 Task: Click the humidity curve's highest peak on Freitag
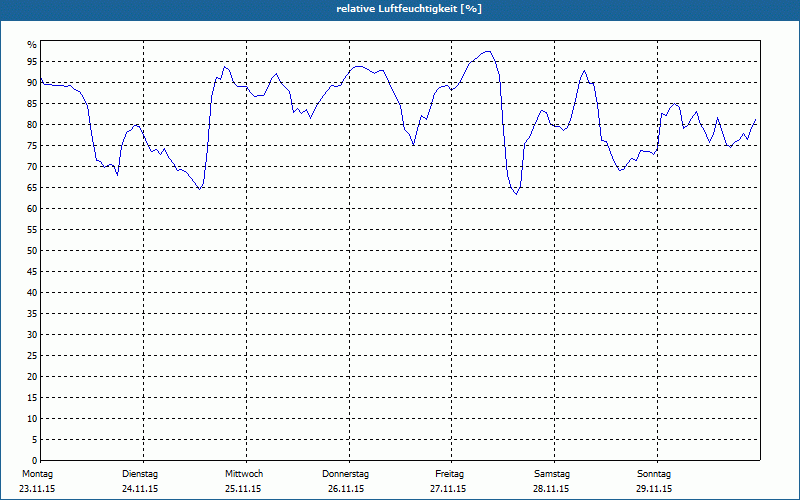tap(488, 51)
